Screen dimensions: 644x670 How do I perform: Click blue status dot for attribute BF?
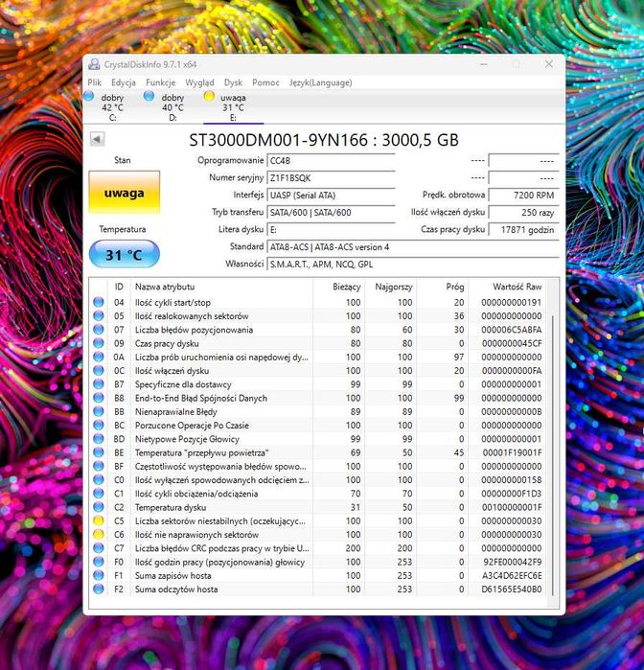(x=99, y=466)
